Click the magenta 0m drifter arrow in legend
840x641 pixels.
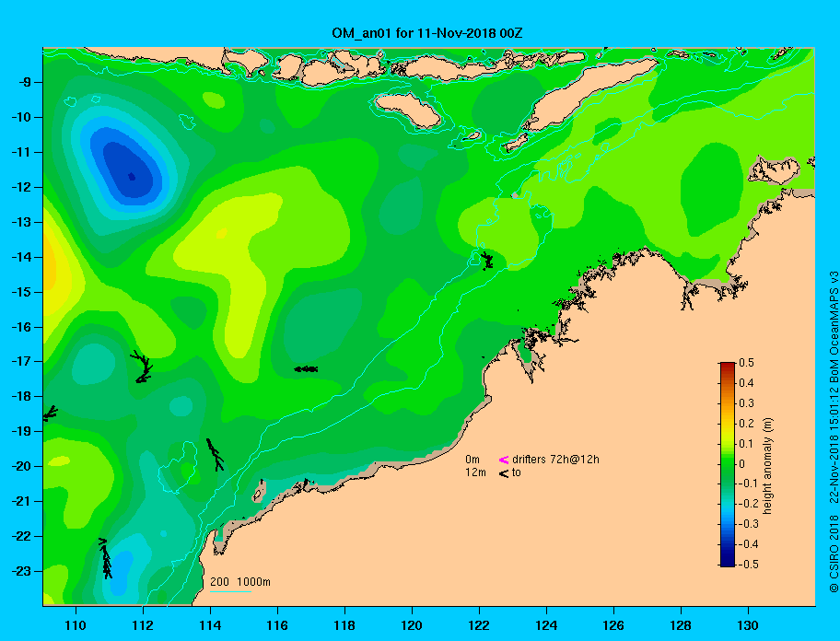click(504, 460)
